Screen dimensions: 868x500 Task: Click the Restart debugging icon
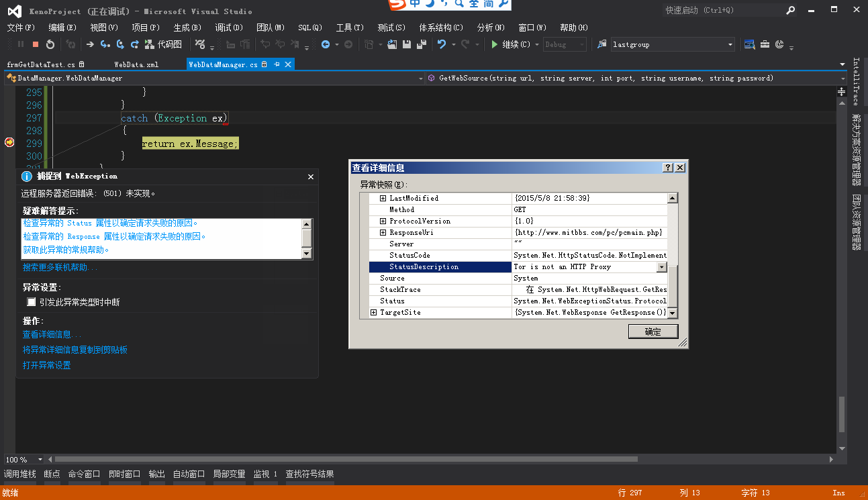click(x=50, y=44)
